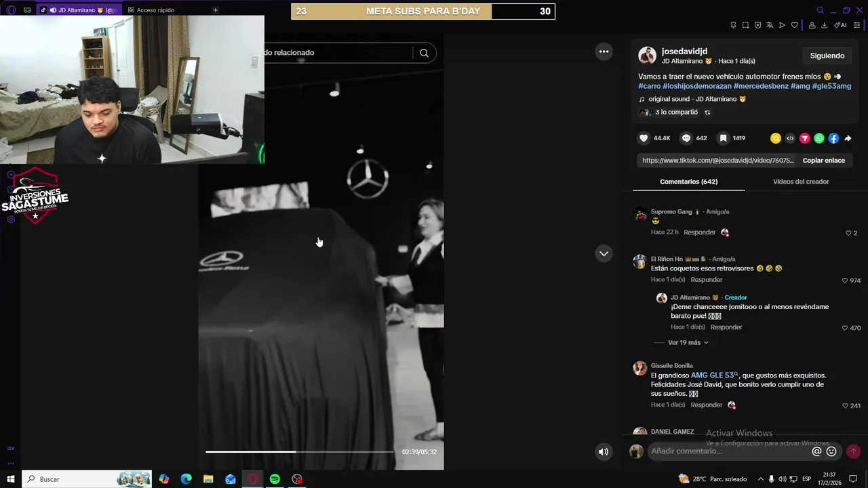Screen dimensions: 868x488
Task: Click the comments bubble icon 642
Action: click(686, 138)
